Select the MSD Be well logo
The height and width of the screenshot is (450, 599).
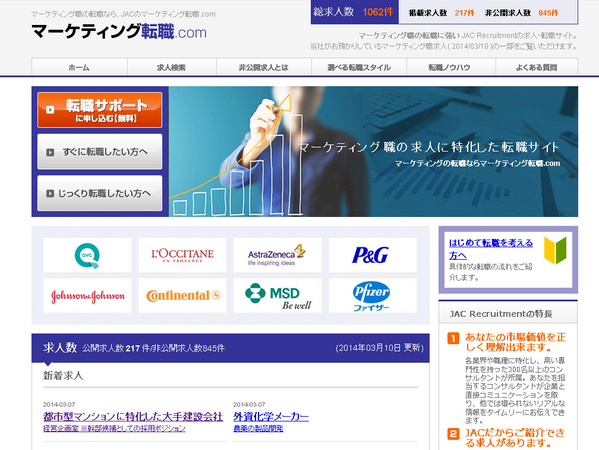coord(277,296)
